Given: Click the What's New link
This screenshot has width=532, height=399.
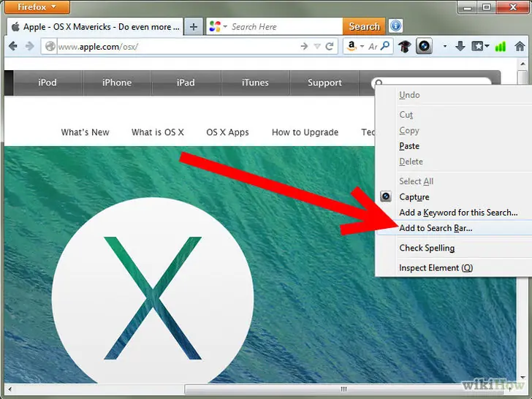Looking at the screenshot, I should pyautogui.click(x=85, y=132).
